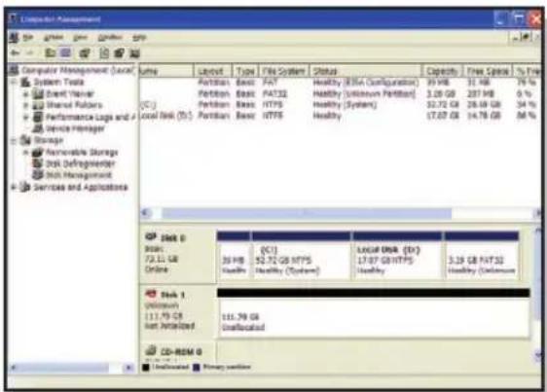Open the View menu

pyautogui.click(x=80, y=37)
